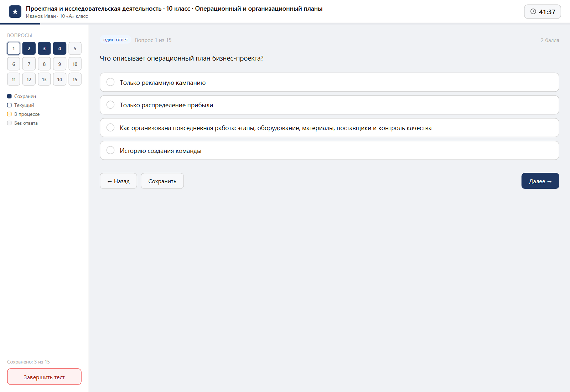
Task: Click the progress bar under the header
Action: point(285,24)
